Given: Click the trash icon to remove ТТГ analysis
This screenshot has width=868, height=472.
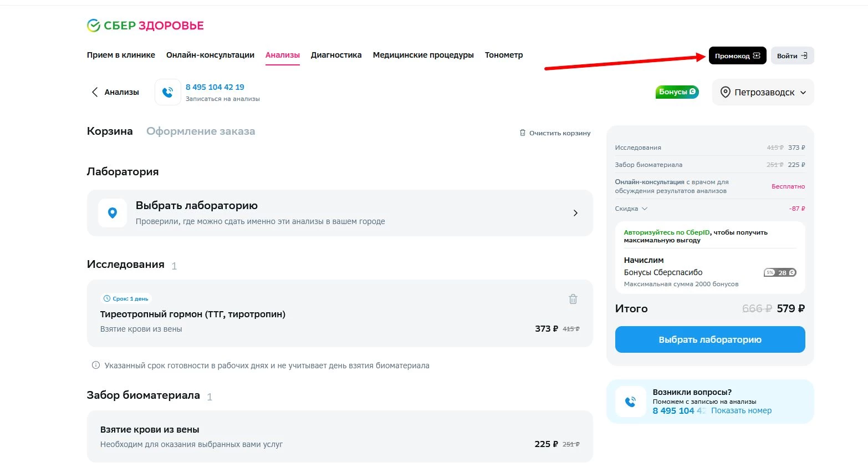Looking at the screenshot, I should pos(573,299).
